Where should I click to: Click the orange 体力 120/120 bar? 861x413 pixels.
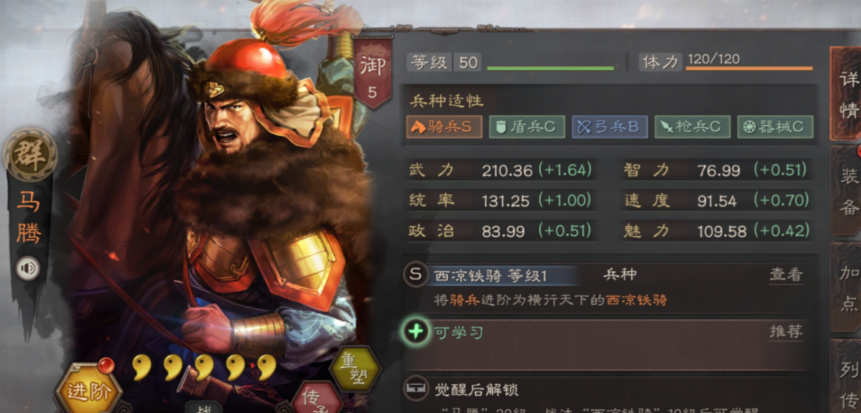click(749, 68)
